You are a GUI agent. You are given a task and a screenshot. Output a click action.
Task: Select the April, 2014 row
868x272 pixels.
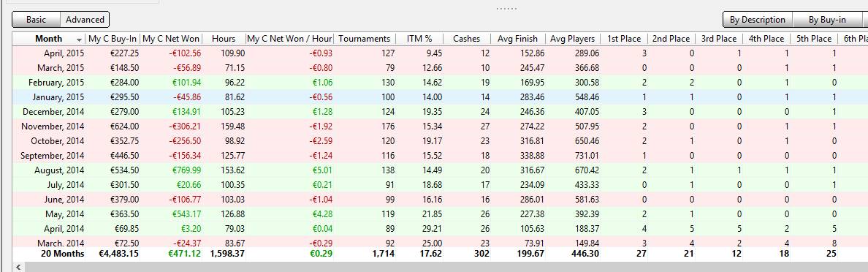pyautogui.click(x=440, y=228)
